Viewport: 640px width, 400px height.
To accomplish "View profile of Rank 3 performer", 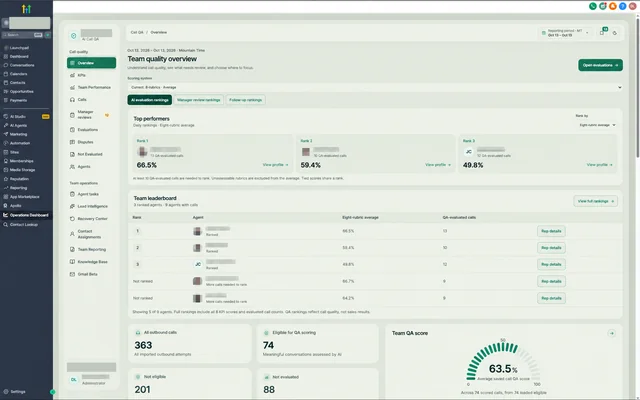I will pos(600,165).
